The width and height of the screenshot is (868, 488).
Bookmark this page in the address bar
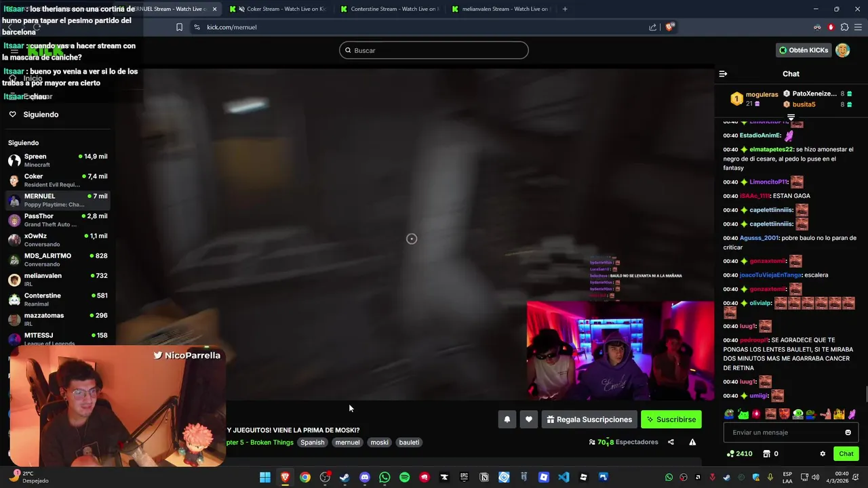tap(179, 27)
